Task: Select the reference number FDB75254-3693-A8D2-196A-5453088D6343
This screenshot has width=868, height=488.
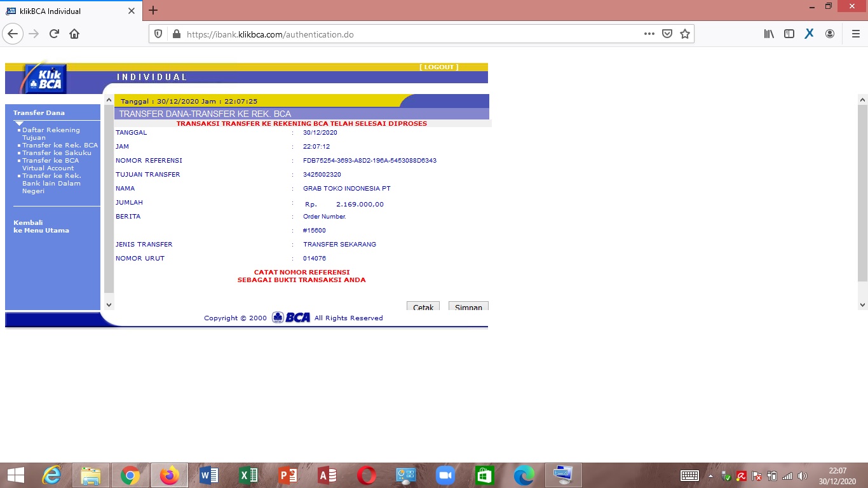Action: [x=370, y=160]
